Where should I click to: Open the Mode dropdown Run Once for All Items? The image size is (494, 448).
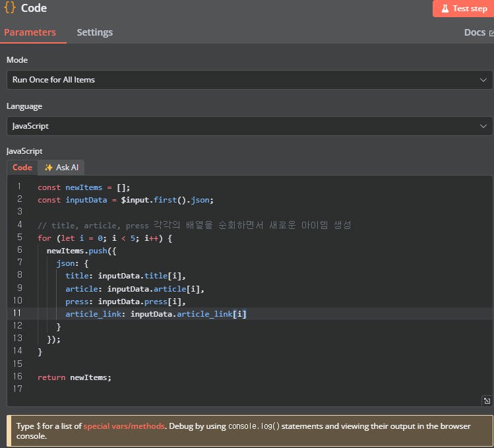click(x=249, y=80)
